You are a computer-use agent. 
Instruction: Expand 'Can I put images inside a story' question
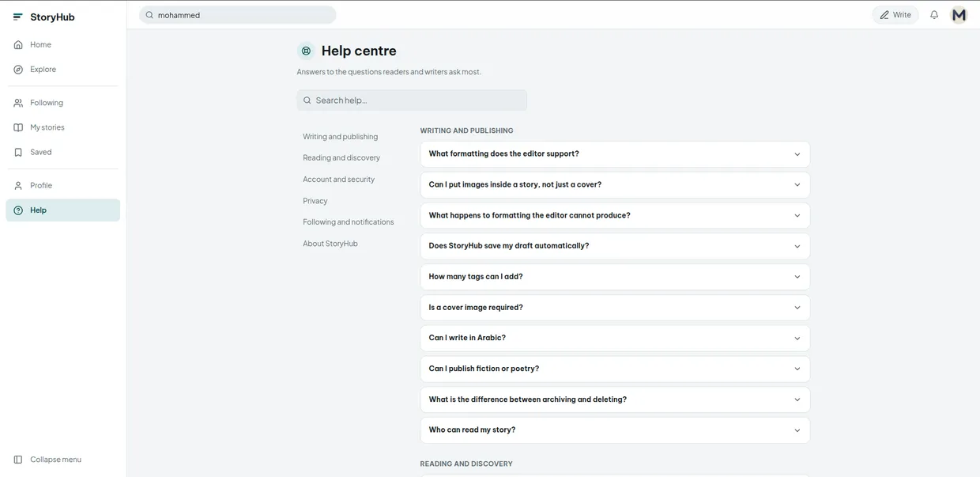point(615,185)
